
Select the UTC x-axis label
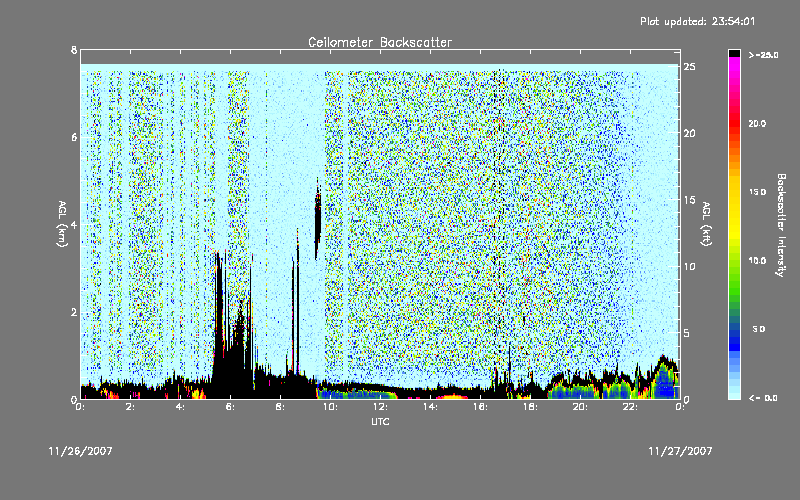[x=380, y=421]
